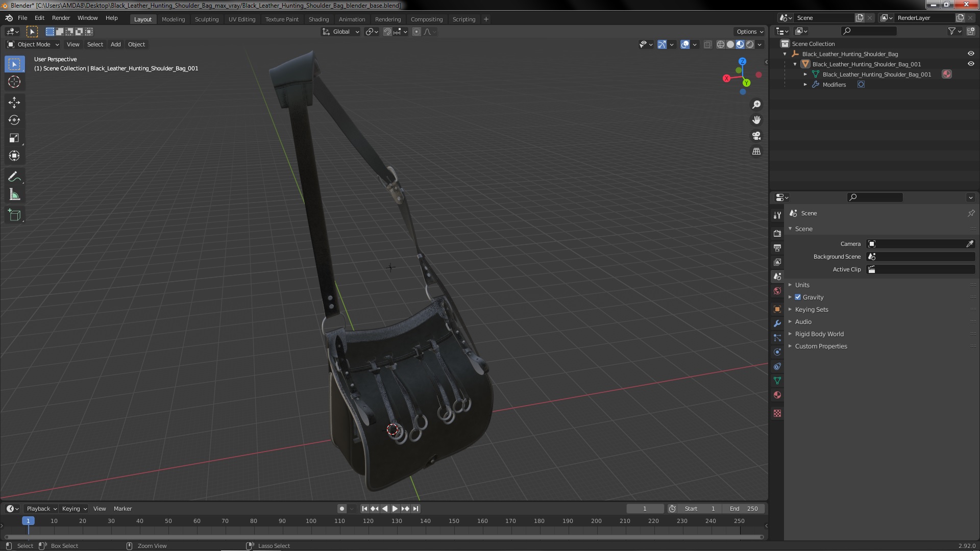Select the Add Cube tool
This screenshot has height=551, width=980.
[14, 215]
